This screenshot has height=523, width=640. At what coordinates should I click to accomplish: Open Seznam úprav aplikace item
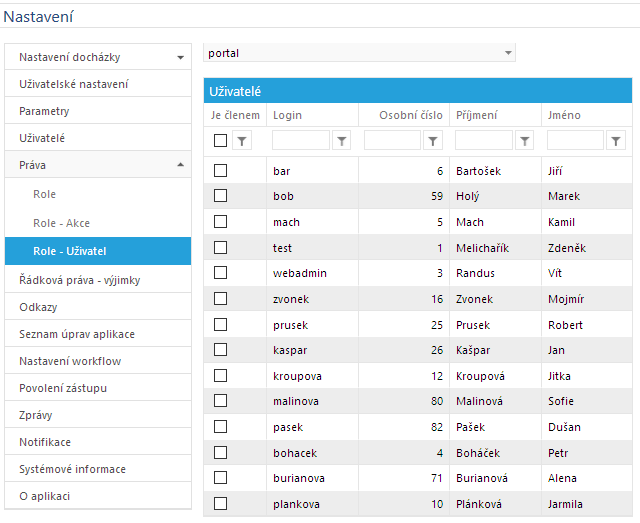[98, 334]
